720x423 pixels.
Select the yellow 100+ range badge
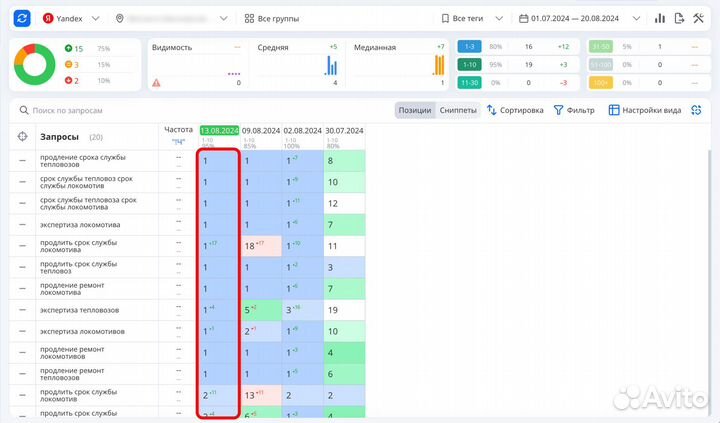pyautogui.click(x=601, y=83)
